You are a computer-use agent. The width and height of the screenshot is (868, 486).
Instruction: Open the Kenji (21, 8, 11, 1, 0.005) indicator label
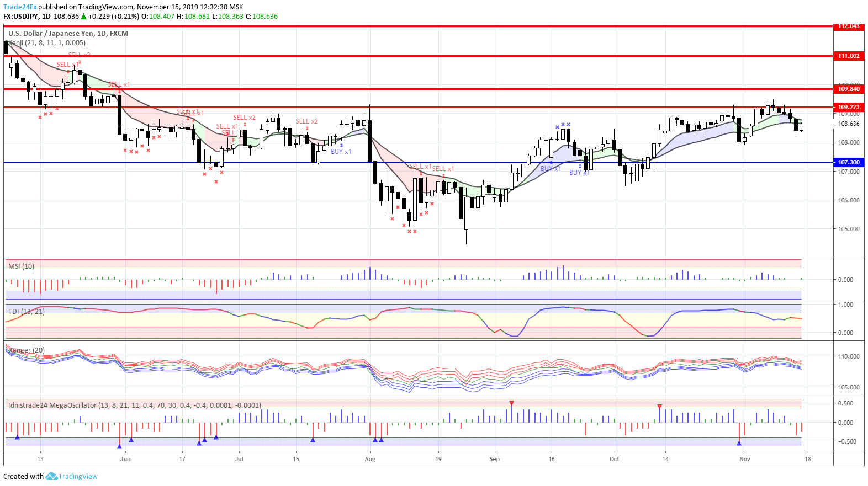click(47, 43)
